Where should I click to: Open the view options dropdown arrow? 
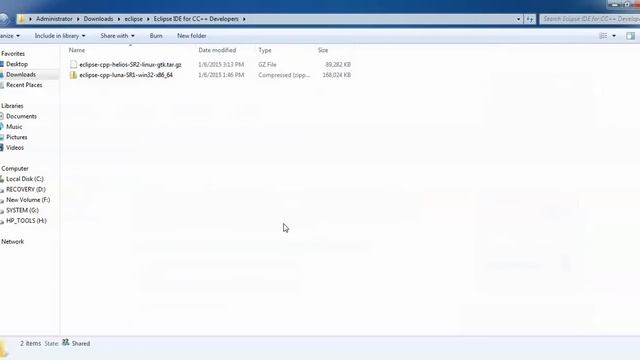click(614, 36)
